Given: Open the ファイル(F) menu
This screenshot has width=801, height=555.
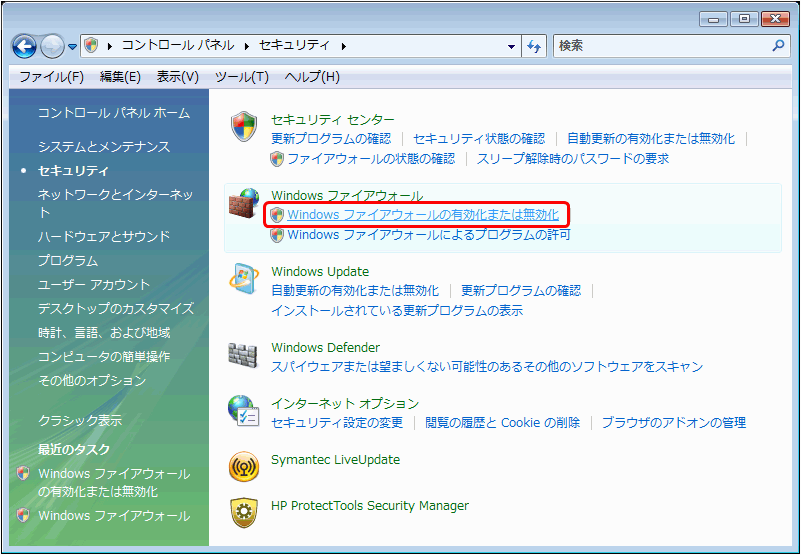Looking at the screenshot, I should 51,77.
